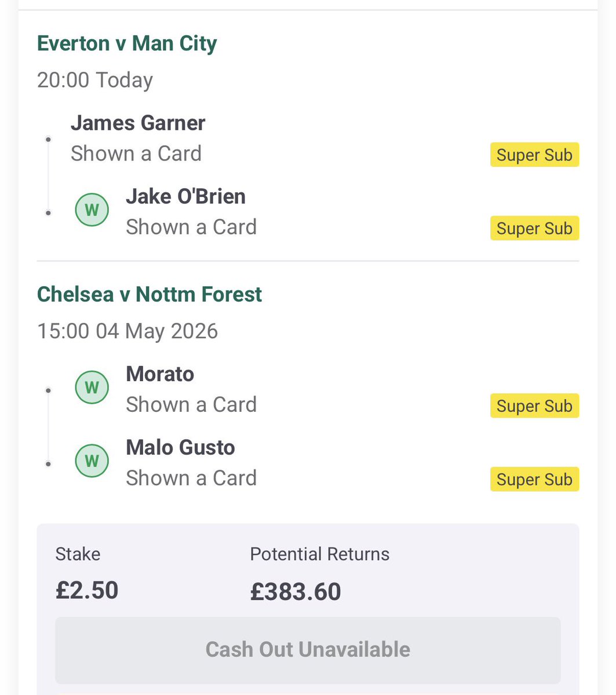Viewport: 616px width, 695px height.
Task: Tap the 20:00 Today kickoff time
Action: point(95,80)
